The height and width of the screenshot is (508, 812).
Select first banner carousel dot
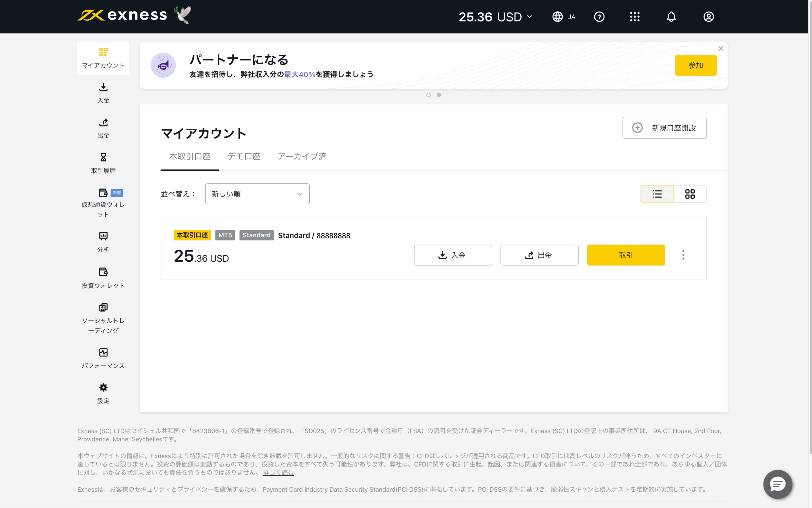pyautogui.click(x=429, y=95)
